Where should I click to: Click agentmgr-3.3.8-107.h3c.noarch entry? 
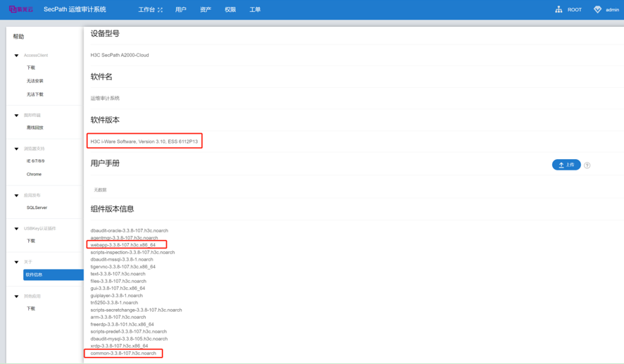124,238
